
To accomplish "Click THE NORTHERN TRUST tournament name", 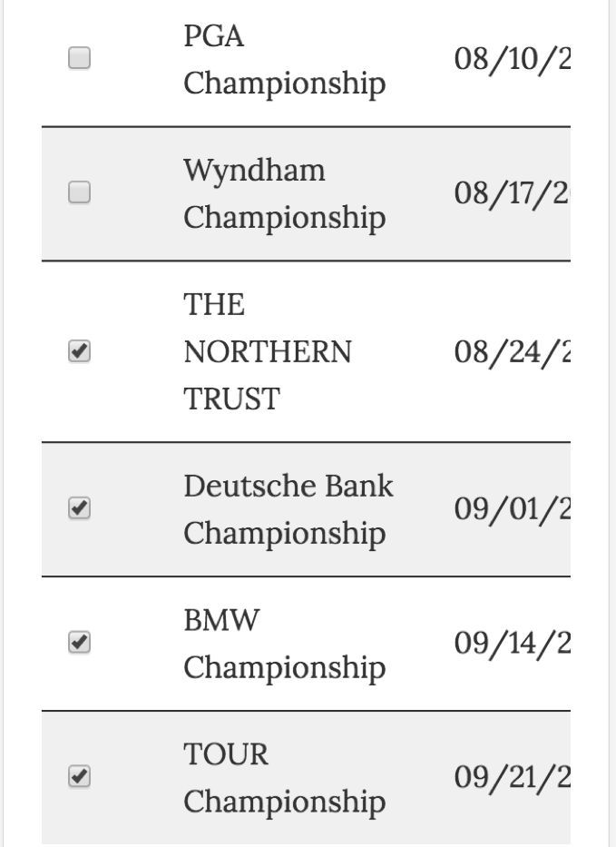I will point(268,351).
